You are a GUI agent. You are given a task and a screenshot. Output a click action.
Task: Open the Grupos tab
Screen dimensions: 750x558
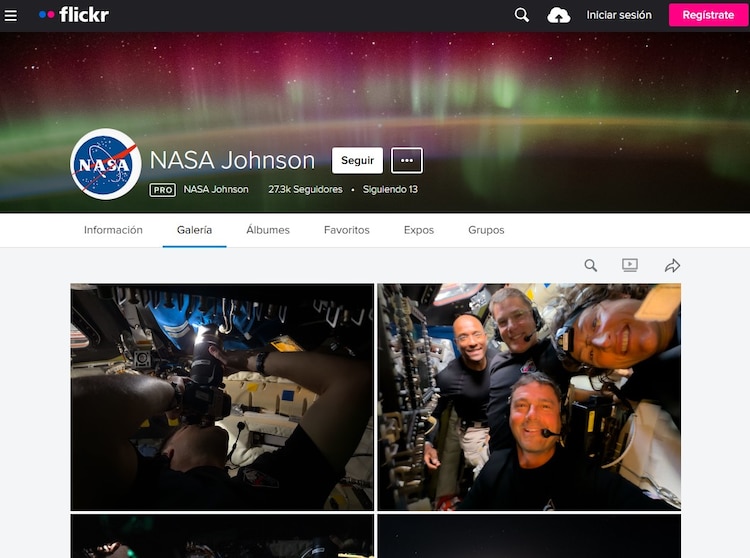(x=486, y=230)
